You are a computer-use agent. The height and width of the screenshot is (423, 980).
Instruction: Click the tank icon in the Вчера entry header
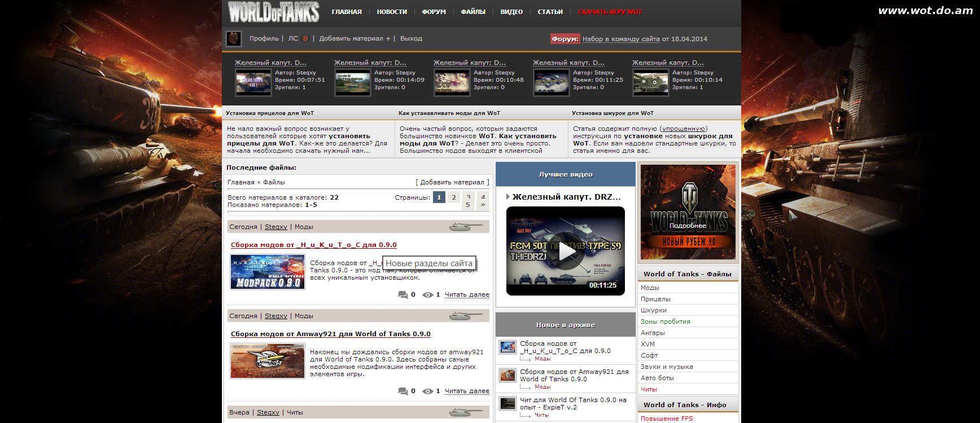pyautogui.click(x=466, y=412)
